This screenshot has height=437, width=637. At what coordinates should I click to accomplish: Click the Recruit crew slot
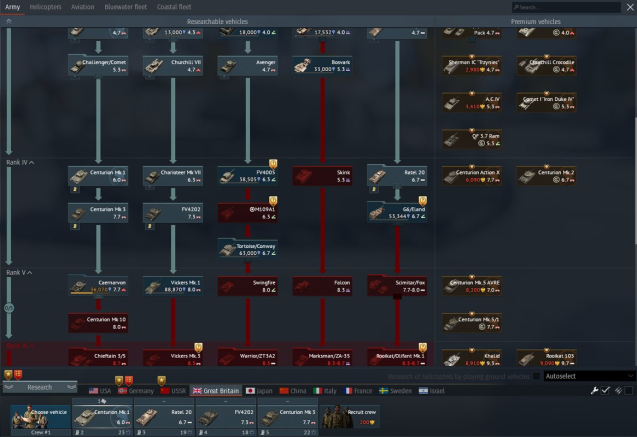pos(357,416)
